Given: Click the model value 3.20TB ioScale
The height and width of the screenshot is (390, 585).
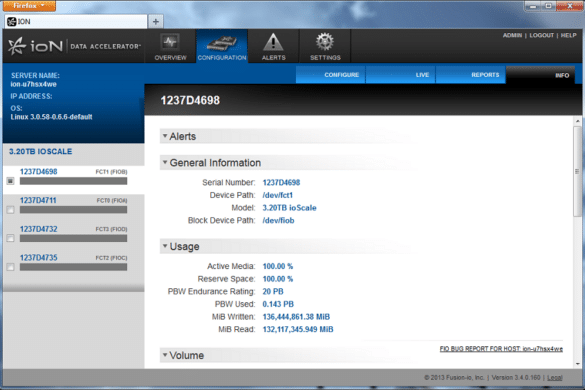Looking at the screenshot, I should [290, 208].
